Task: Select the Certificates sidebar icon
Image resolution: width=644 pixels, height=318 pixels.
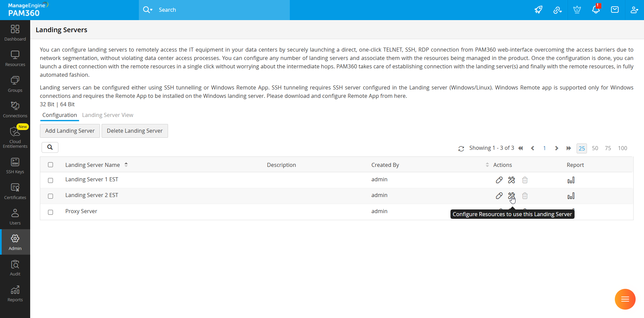Action: point(15,190)
